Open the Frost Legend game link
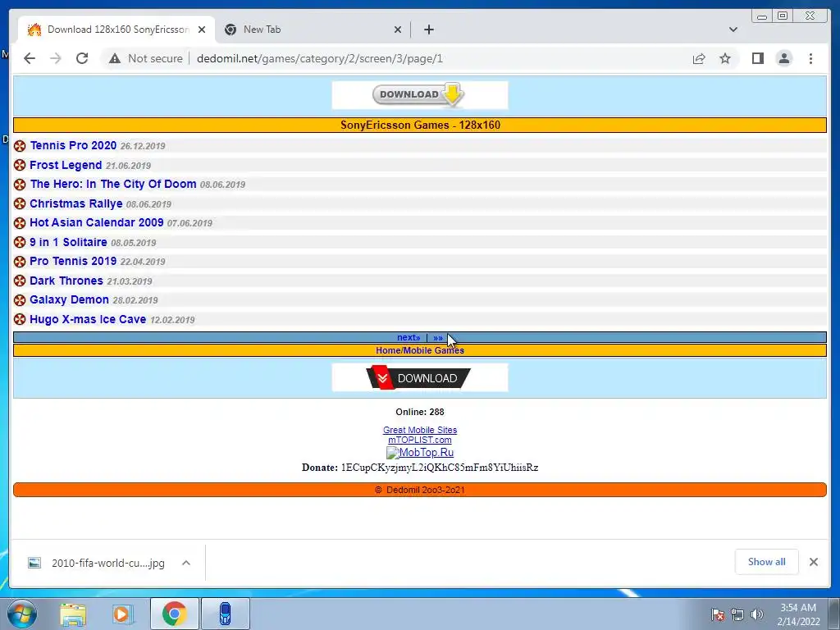 66,165
